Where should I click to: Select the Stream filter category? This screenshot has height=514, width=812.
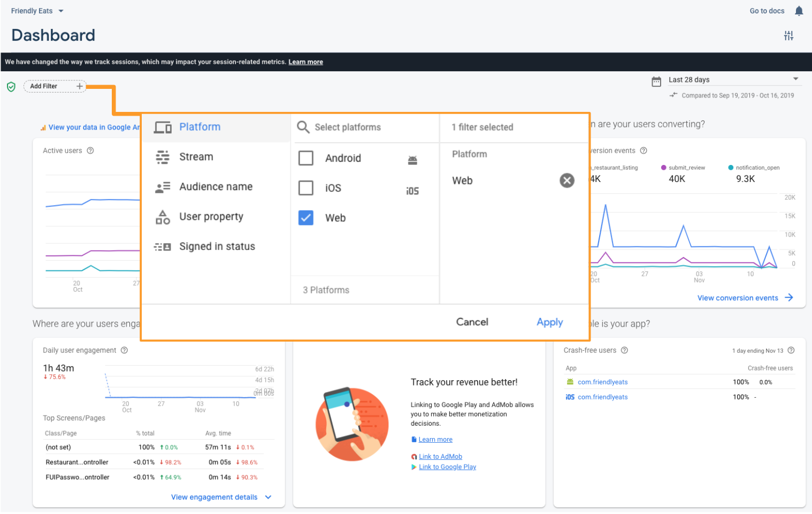click(x=216, y=157)
